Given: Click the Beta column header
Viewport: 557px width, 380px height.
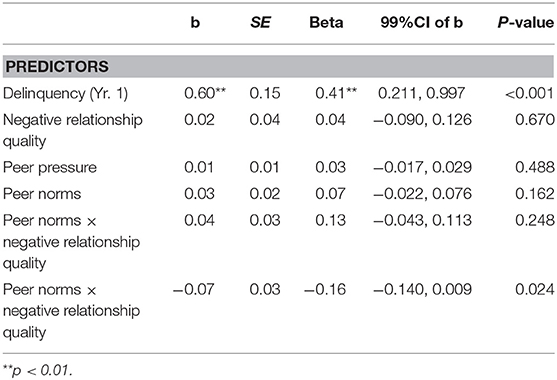Looking at the screenshot, I should click(326, 23).
